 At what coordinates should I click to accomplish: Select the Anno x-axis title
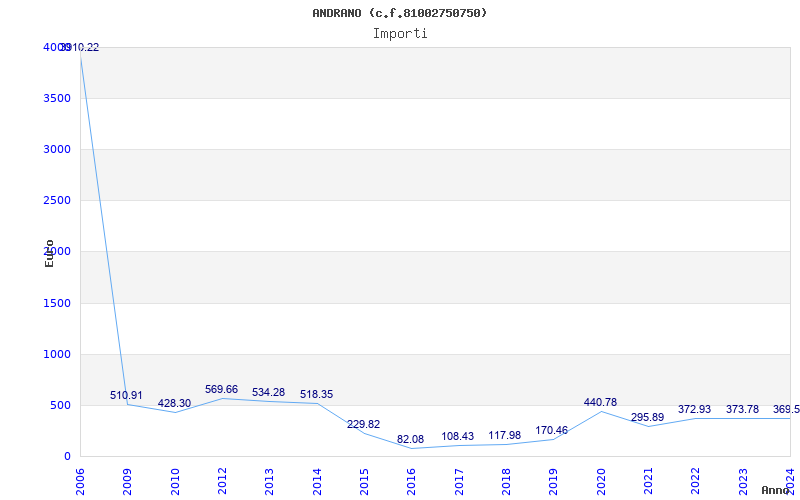click(x=775, y=490)
